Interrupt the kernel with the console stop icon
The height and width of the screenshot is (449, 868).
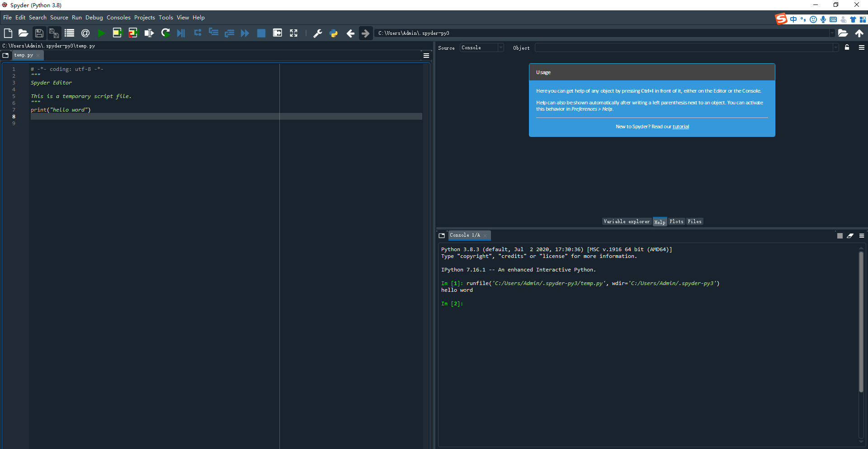(x=840, y=236)
